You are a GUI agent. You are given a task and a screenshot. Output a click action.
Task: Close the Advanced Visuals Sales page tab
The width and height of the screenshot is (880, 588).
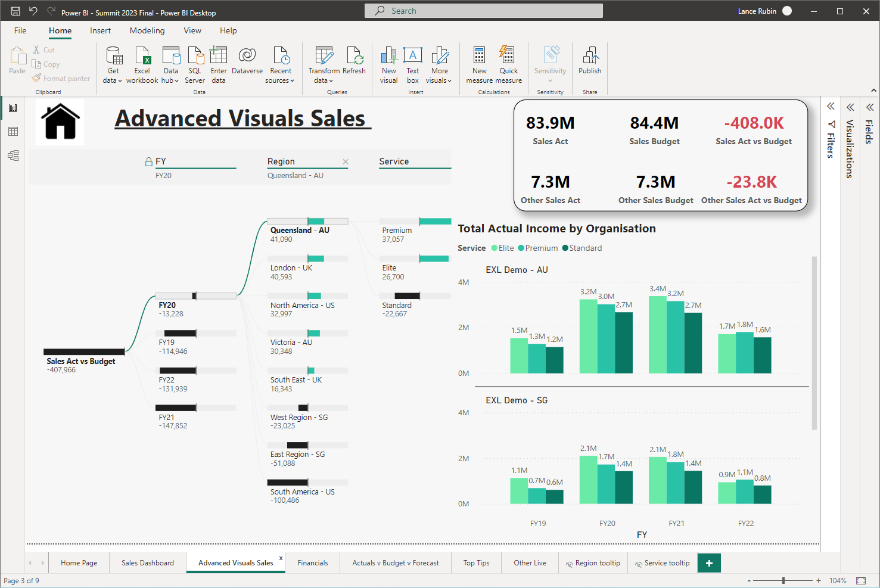pos(281,558)
